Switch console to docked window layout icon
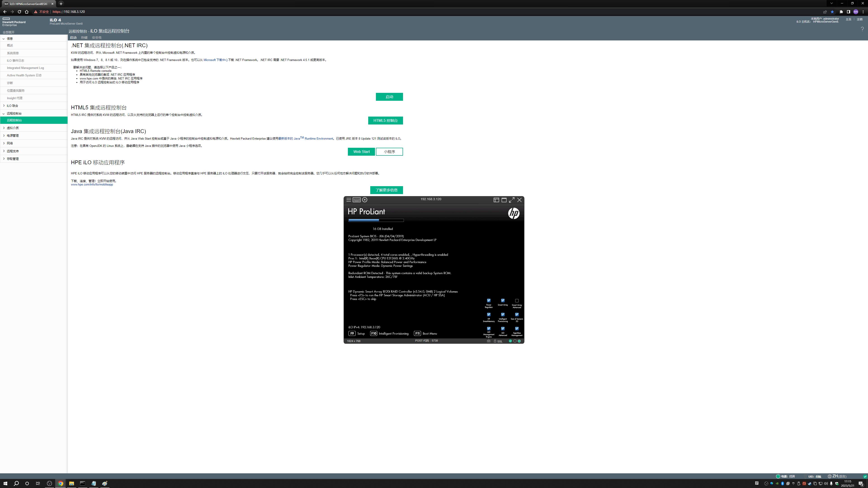 (496, 200)
